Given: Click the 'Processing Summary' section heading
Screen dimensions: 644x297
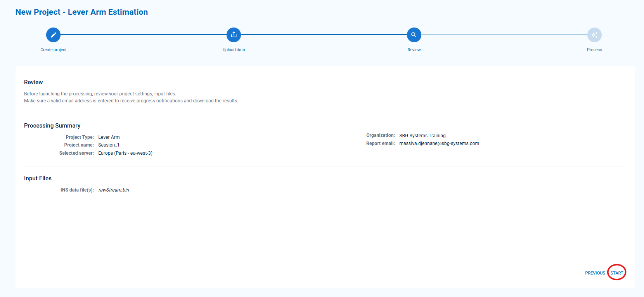Looking at the screenshot, I should coord(52,126).
